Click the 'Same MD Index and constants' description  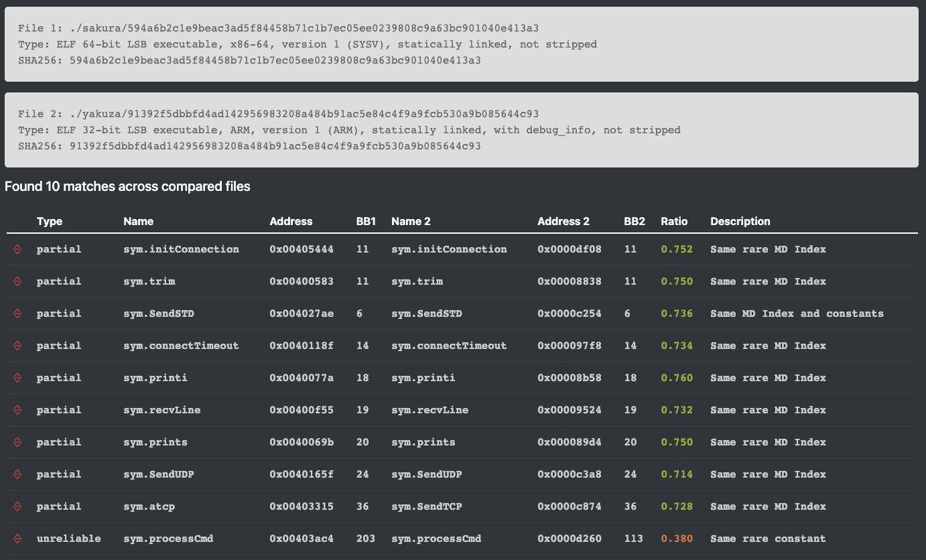[796, 313]
